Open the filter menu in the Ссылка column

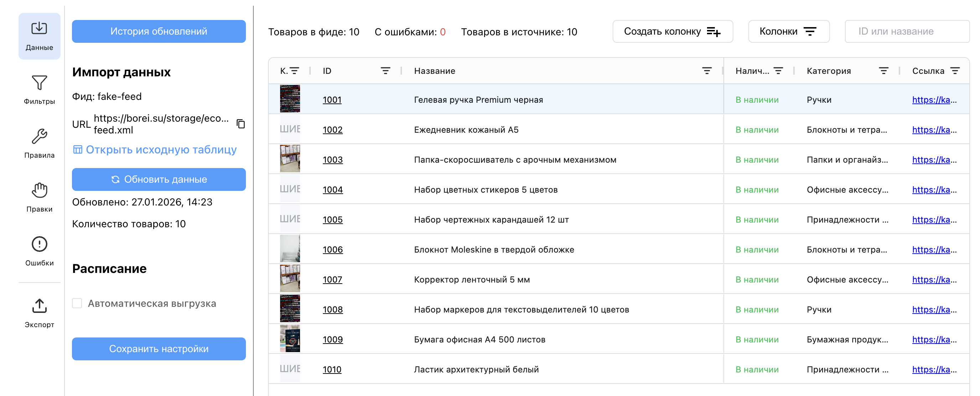click(955, 71)
